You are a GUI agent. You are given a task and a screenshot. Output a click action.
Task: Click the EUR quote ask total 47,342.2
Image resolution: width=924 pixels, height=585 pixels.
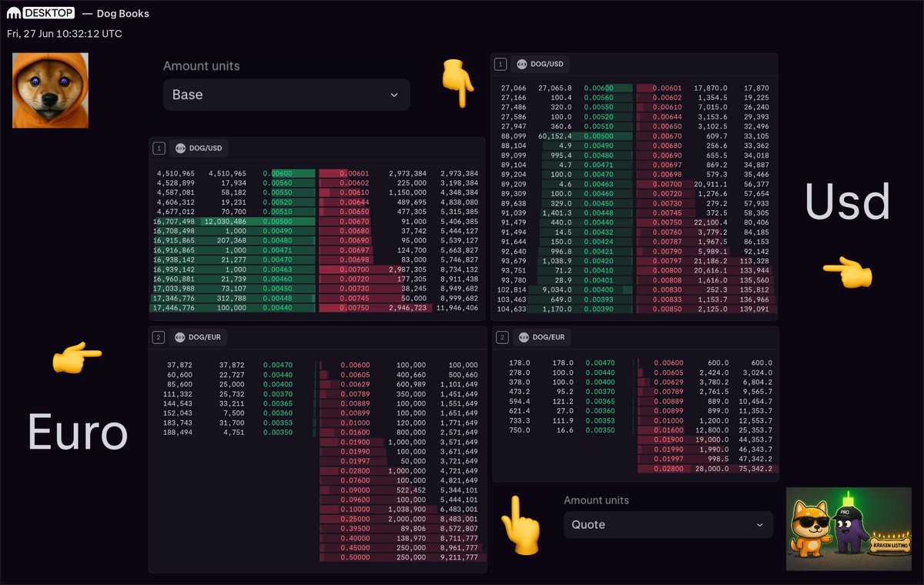point(755,459)
